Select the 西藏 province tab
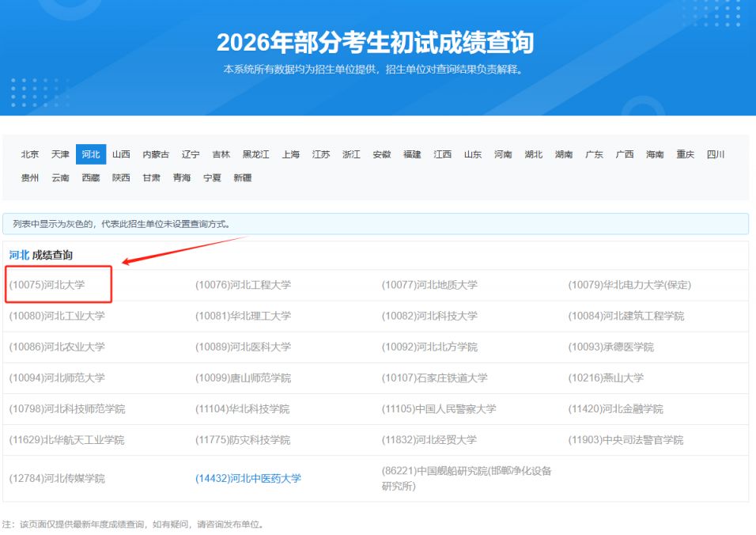The height and width of the screenshot is (535, 756). pos(91,177)
